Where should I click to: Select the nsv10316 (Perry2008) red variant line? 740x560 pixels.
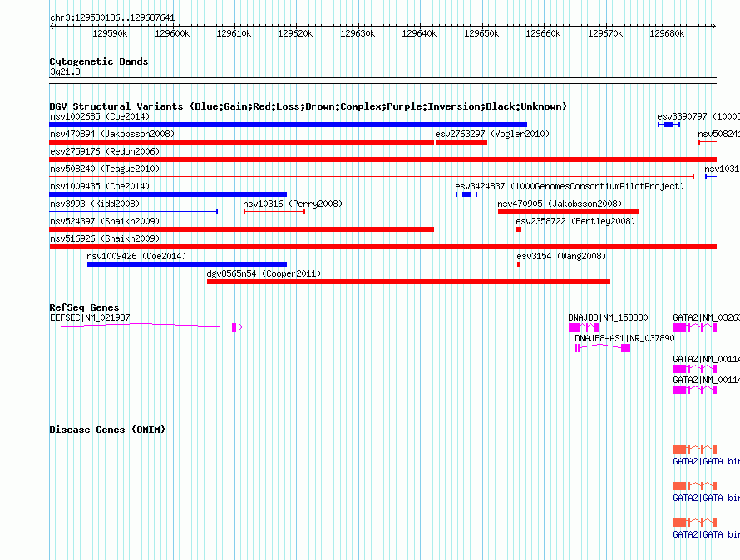pos(274,212)
